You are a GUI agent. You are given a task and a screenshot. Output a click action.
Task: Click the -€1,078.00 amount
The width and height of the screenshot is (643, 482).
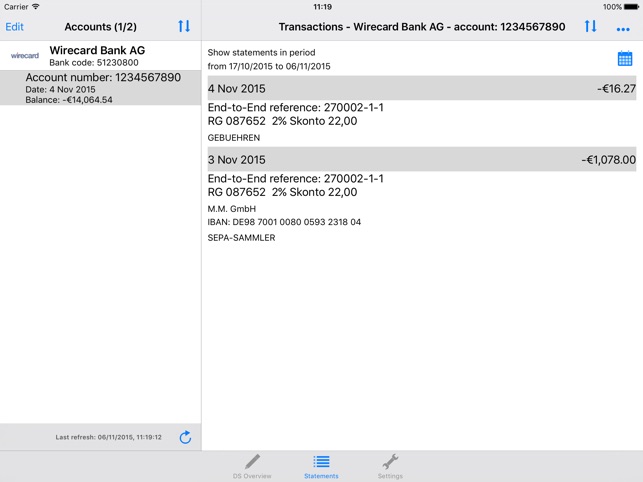[609, 160]
